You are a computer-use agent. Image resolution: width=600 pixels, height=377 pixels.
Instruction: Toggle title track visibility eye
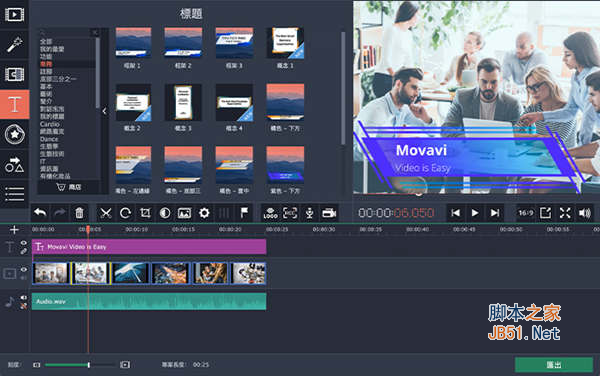pyautogui.click(x=24, y=243)
